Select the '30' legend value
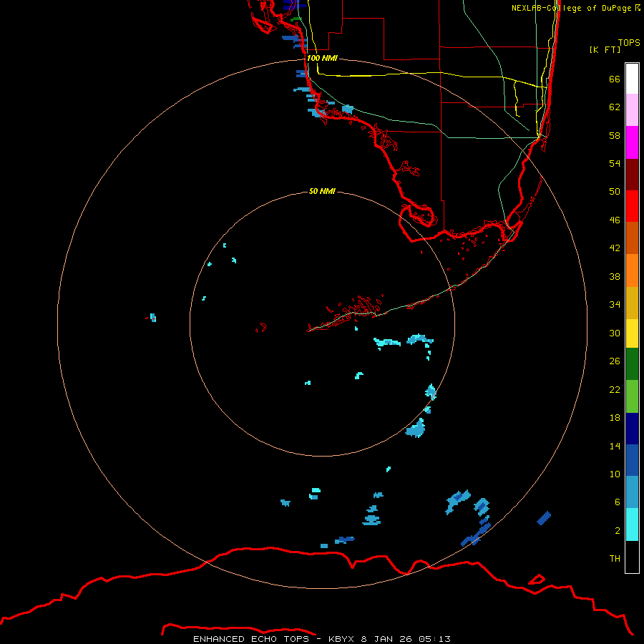Viewport: 644px width, 644px height. click(x=615, y=333)
